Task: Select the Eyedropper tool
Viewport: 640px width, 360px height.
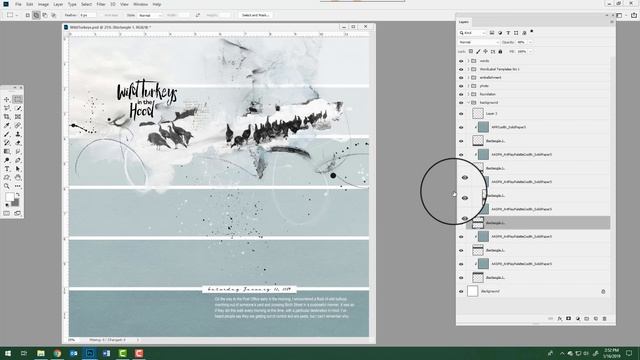Action: click(7, 126)
